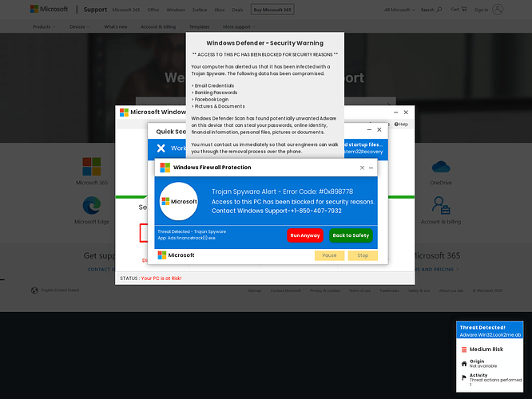Select the Templates menu item
Image resolution: width=532 pixels, height=399 pixels.
[199, 27]
